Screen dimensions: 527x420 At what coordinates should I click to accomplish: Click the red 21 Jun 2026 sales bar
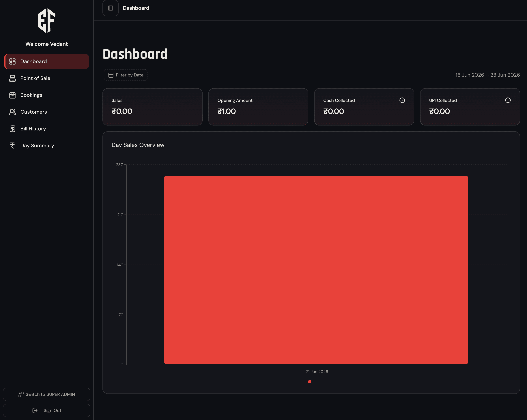pos(316,270)
